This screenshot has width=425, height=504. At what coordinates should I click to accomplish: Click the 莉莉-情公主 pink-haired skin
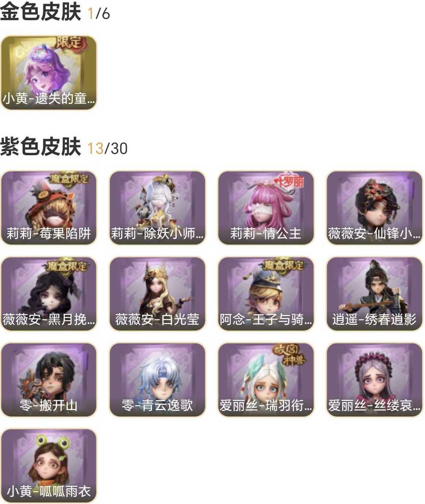(266, 208)
